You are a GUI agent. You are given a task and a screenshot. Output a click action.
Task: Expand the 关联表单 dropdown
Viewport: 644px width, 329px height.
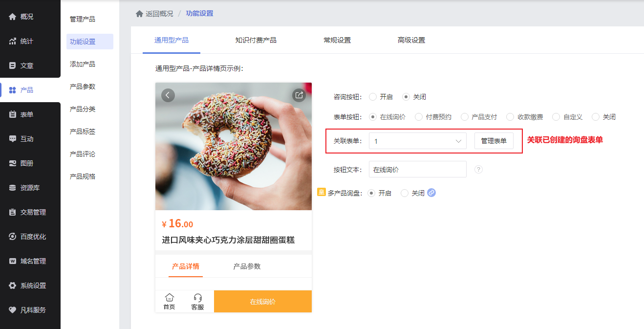coord(418,141)
